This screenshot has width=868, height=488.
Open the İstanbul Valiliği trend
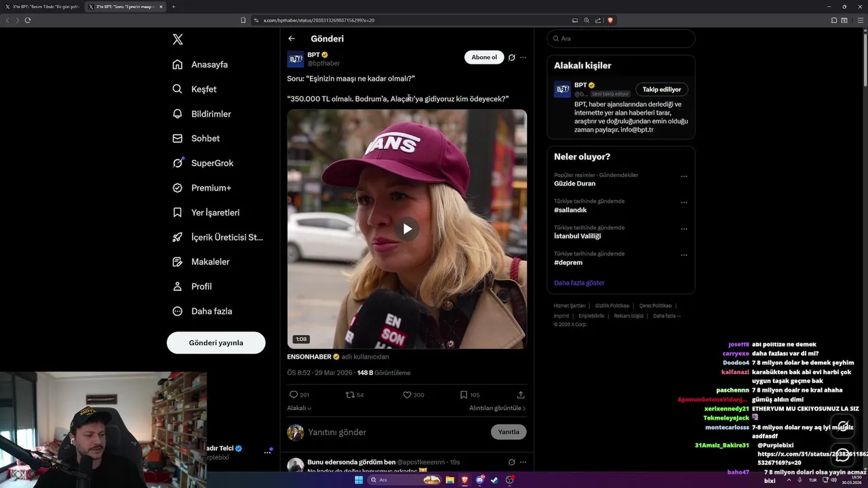[577, 236]
